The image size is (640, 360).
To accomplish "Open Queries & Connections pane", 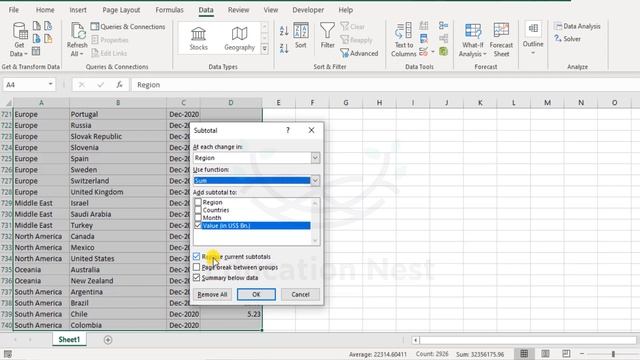I will (128, 27).
